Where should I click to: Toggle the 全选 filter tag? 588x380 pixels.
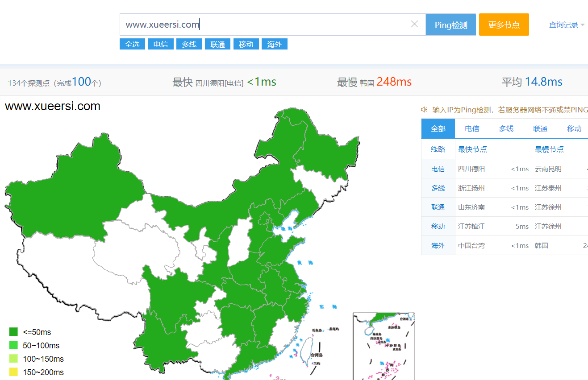(132, 44)
